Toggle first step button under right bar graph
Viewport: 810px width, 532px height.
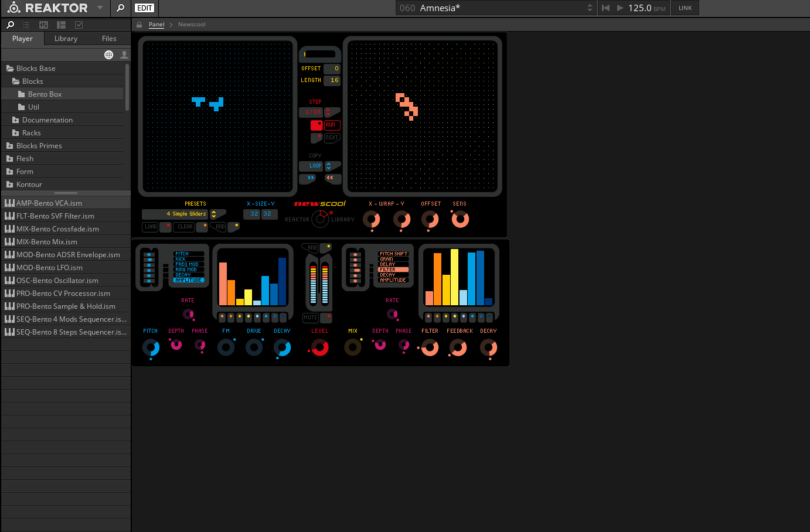tap(428, 317)
